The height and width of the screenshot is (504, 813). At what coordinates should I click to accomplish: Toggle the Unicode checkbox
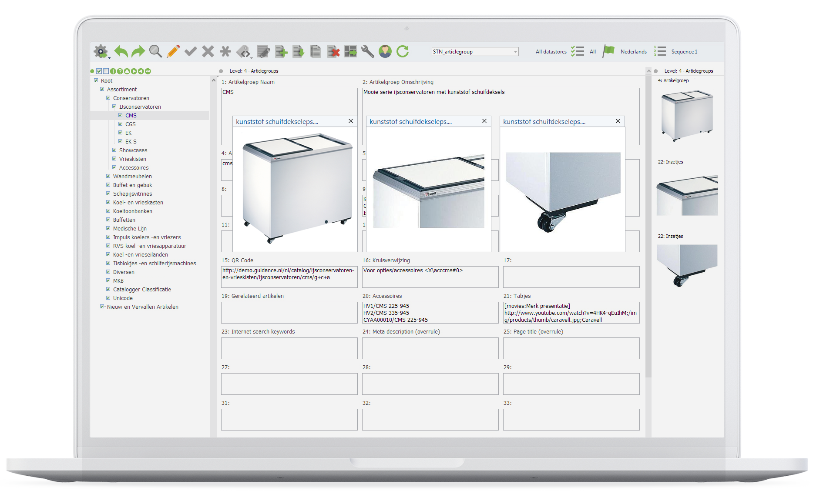coord(108,298)
